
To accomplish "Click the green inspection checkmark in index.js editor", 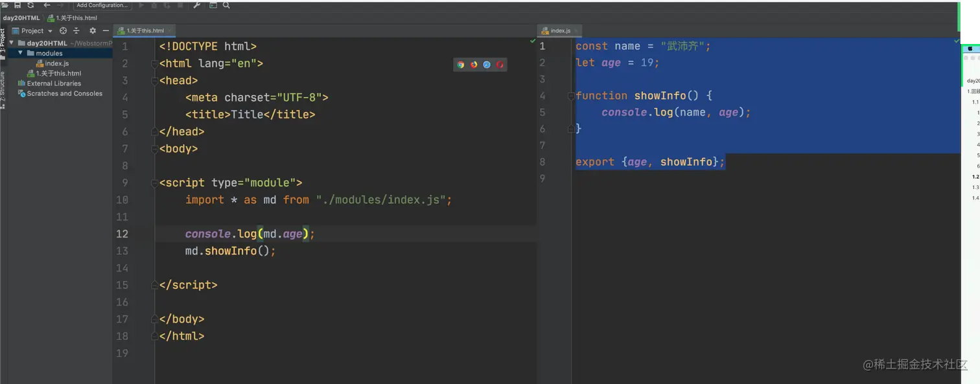I will tap(956, 41).
